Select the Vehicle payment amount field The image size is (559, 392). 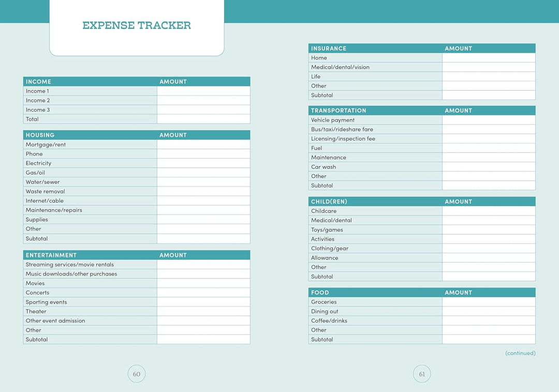coord(489,120)
